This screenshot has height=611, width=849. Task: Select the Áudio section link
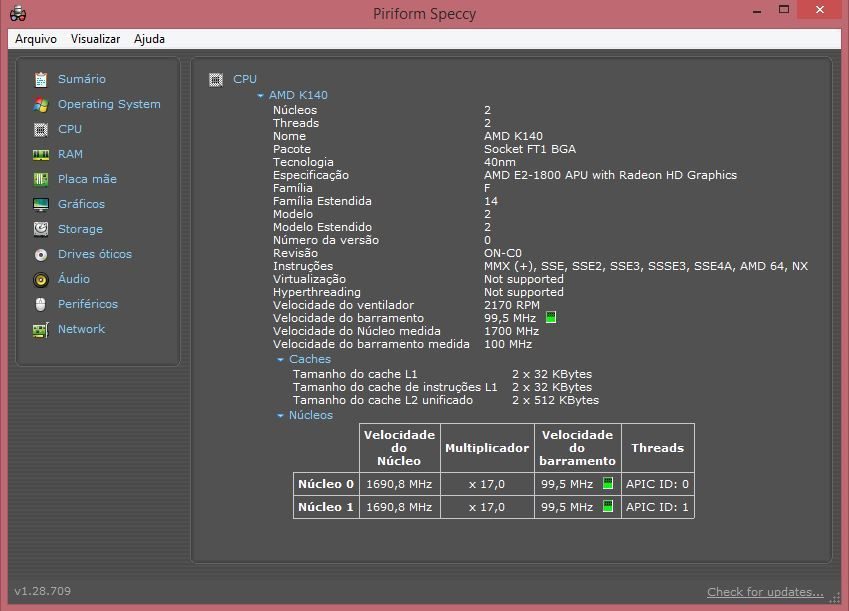pos(74,278)
